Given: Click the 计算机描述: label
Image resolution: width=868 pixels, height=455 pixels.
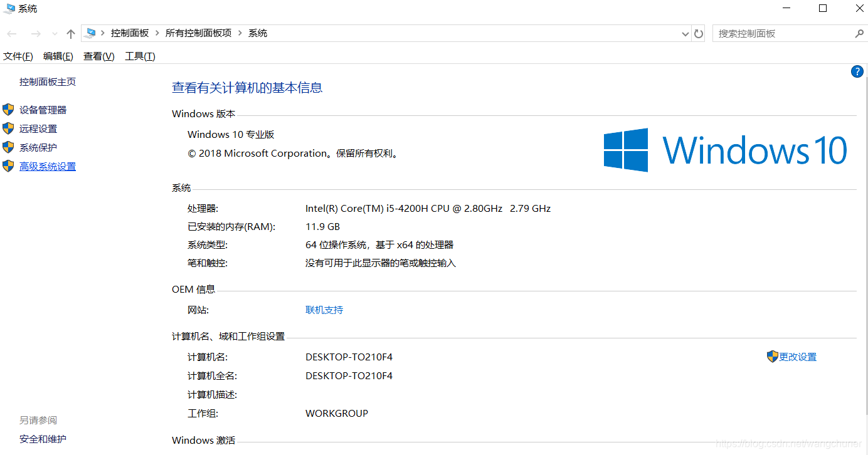Looking at the screenshot, I should click(212, 395).
